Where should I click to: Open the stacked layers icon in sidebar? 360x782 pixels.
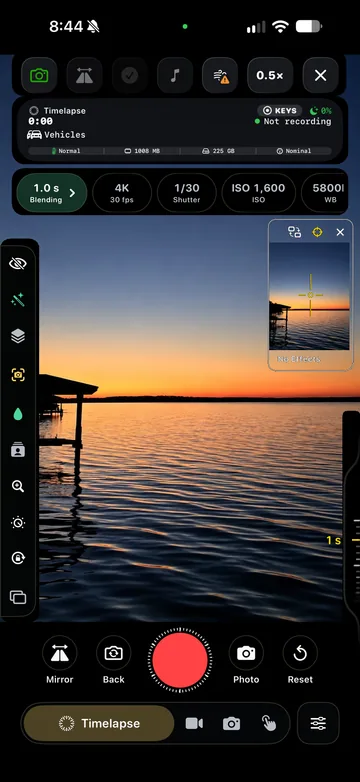click(18, 336)
